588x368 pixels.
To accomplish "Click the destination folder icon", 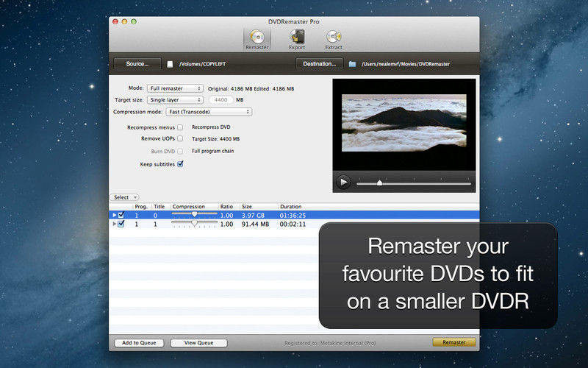I will pyautogui.click(x=352, y=64).
